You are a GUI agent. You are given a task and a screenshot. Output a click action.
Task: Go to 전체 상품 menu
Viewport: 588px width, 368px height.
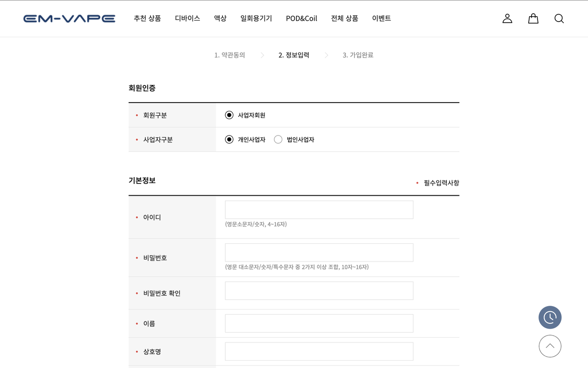344,18
